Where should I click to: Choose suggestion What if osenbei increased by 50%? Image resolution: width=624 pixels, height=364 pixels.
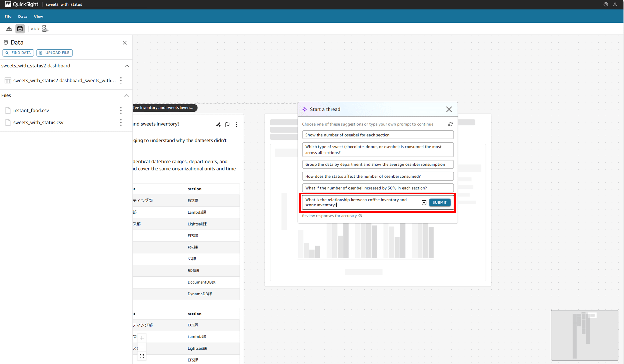click(x=378, y=188)
